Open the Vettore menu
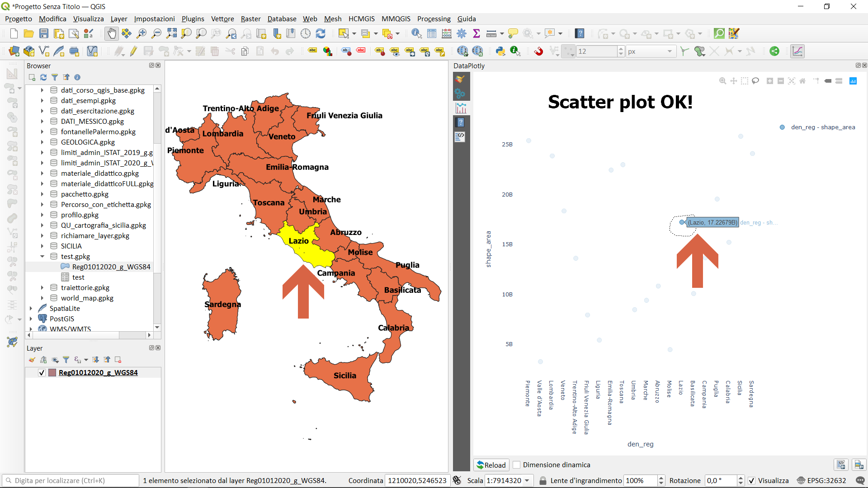This screenshot has width=868, height=488. tap(222, 19)
